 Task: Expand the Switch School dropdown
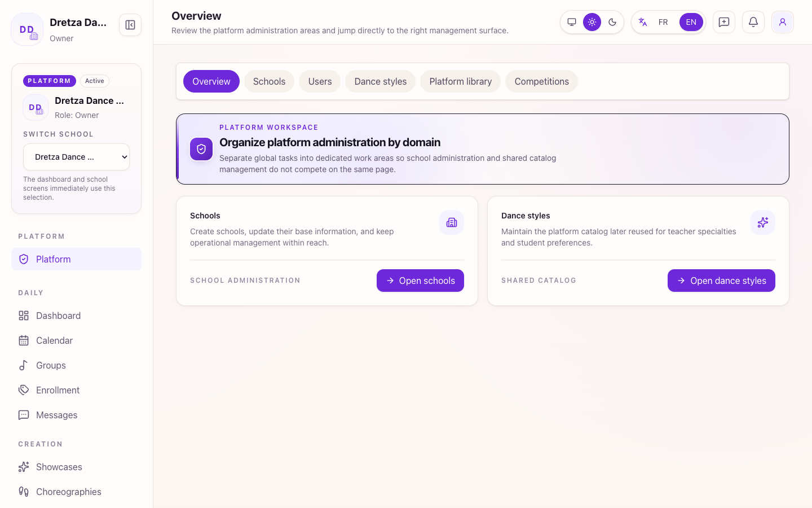click(x=76, y=157)
